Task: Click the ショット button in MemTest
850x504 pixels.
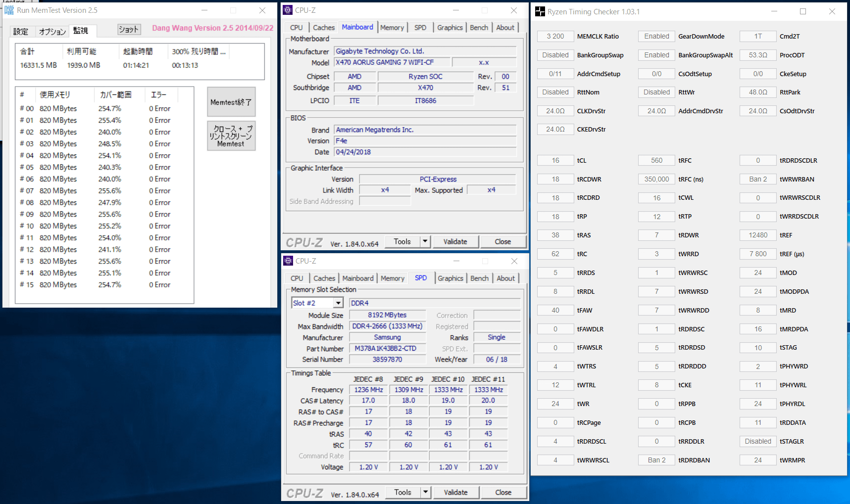Action: pyautogui.click(x=129, y=30)
